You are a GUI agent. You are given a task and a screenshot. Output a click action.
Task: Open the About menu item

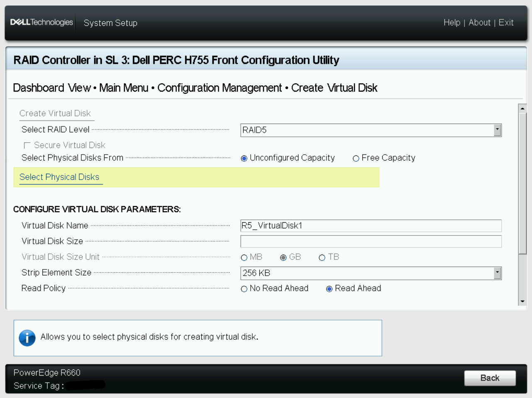click(x=479, y=22)
